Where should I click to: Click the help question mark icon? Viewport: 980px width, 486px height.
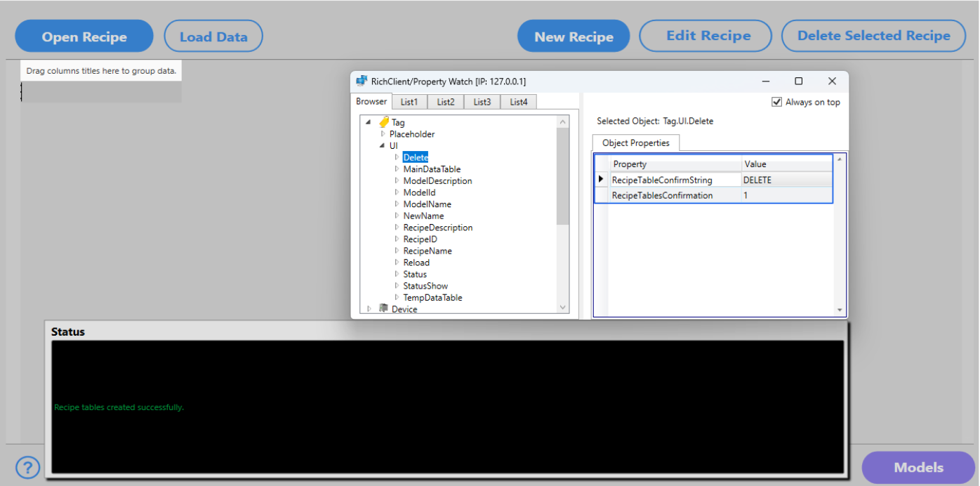(27, 467)
